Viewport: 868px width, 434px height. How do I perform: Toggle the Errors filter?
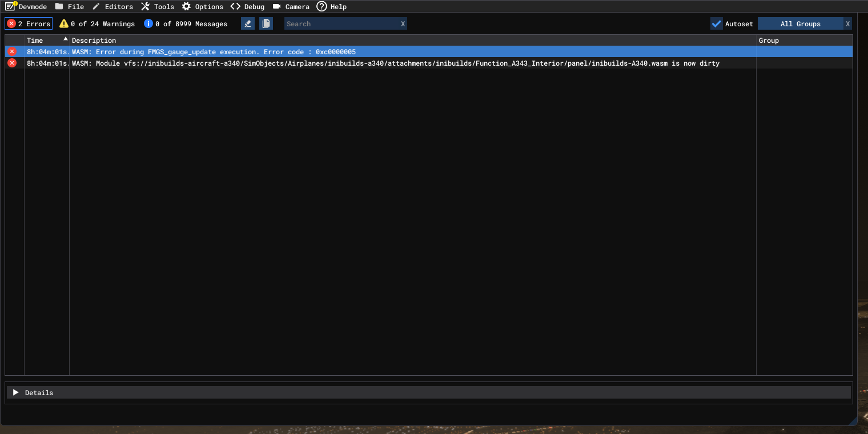coord(29,23)
